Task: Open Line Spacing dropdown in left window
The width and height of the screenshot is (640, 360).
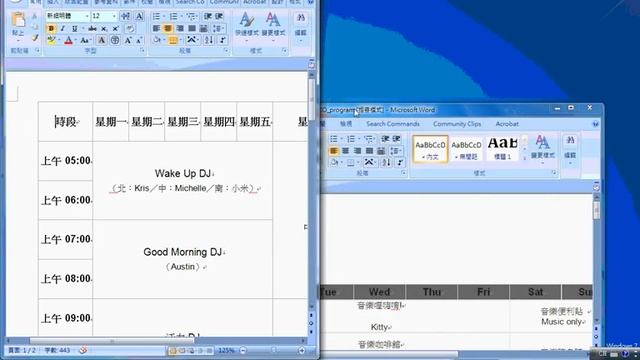Action: tap(218, 28)
